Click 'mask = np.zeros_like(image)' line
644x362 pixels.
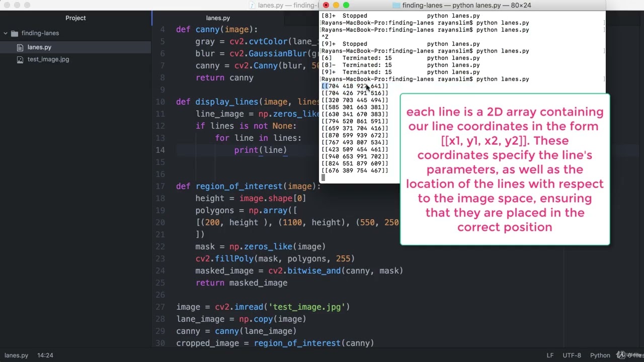[261, 246]
